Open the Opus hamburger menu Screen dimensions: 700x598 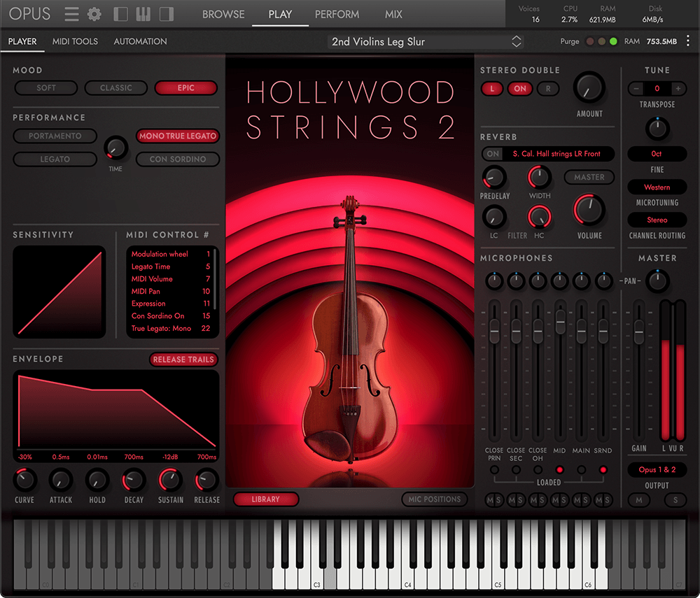point(71,13)
